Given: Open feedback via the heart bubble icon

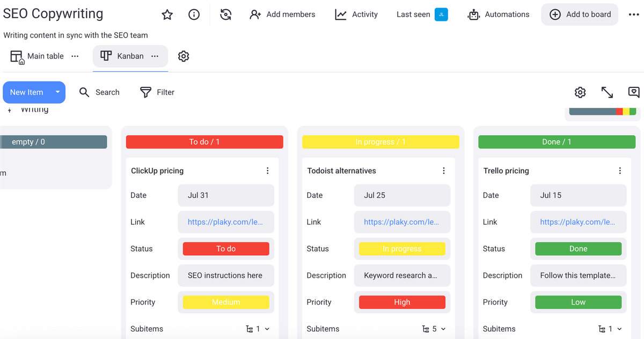Looking at the screenshot, I should point(634,92).
